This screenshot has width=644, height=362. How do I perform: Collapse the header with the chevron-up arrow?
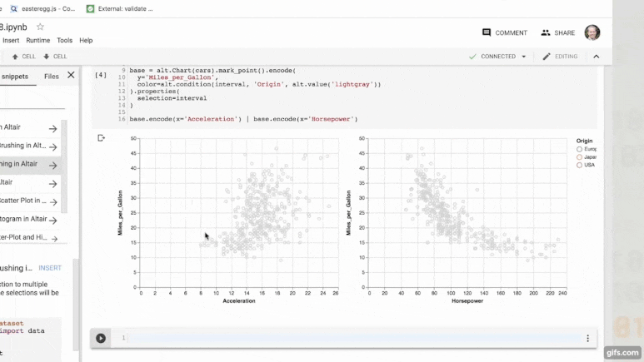[x=596, y=57]
